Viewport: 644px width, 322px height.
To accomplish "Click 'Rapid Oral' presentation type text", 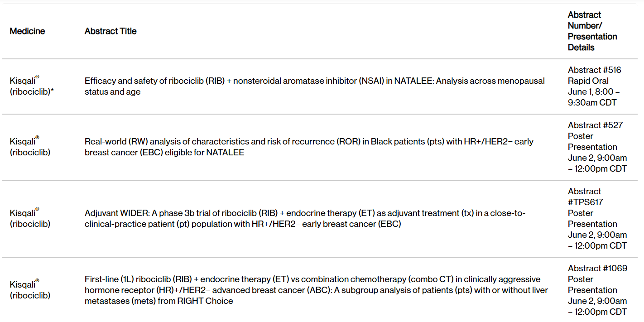I will (588, 81).
